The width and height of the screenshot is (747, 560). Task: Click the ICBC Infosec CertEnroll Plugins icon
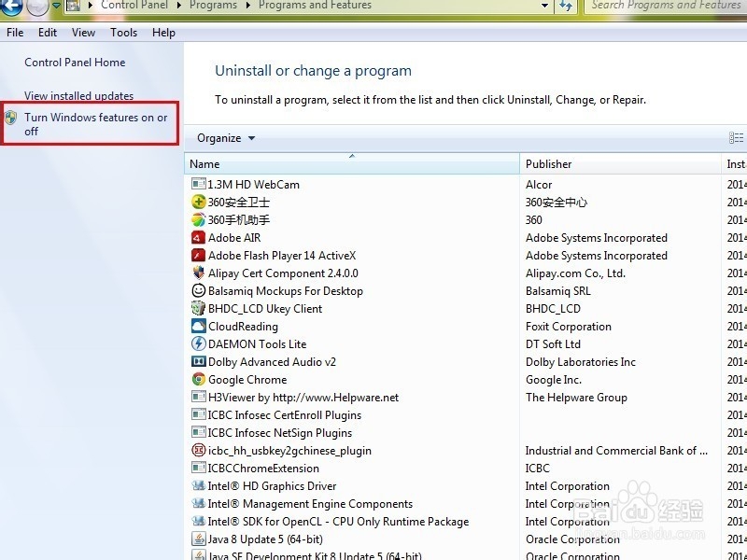[198, 414]
